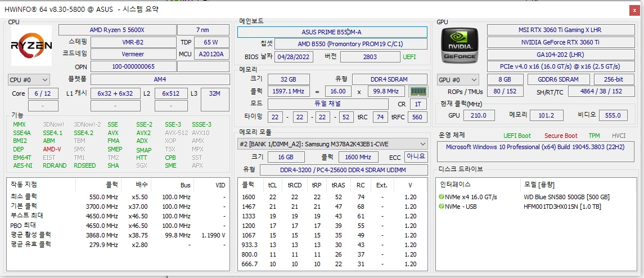
Task: Click the L2 cache 6x512 value
Action: tap(172, 93)
